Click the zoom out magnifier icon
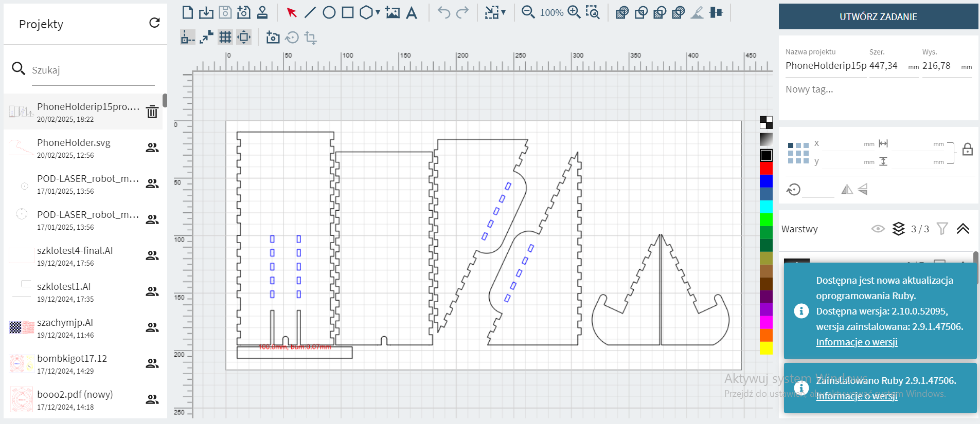 click(x=528, y=12)
